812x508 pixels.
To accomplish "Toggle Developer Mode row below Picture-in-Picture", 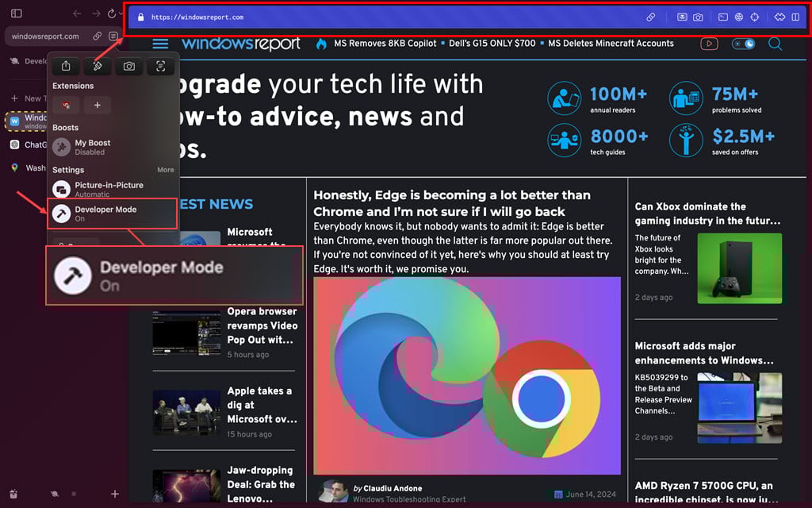I will coord(113,214).
